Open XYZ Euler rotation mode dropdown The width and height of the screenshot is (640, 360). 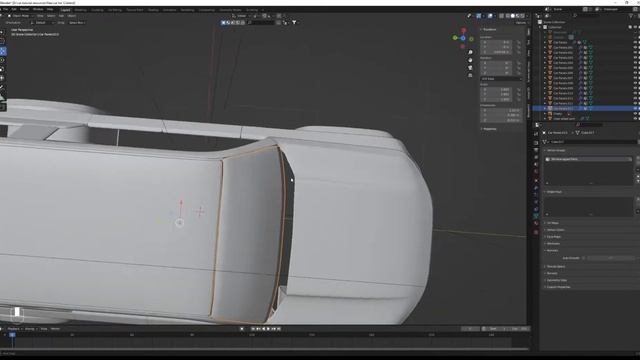click(x=501, y=79)
